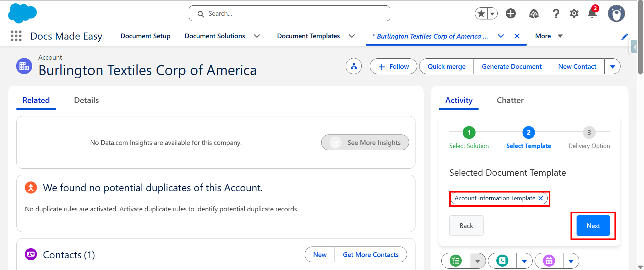The width and height of the screenshot is (644, 270).
Task: Open the Setup gear icon
Action: coord(574,13)
